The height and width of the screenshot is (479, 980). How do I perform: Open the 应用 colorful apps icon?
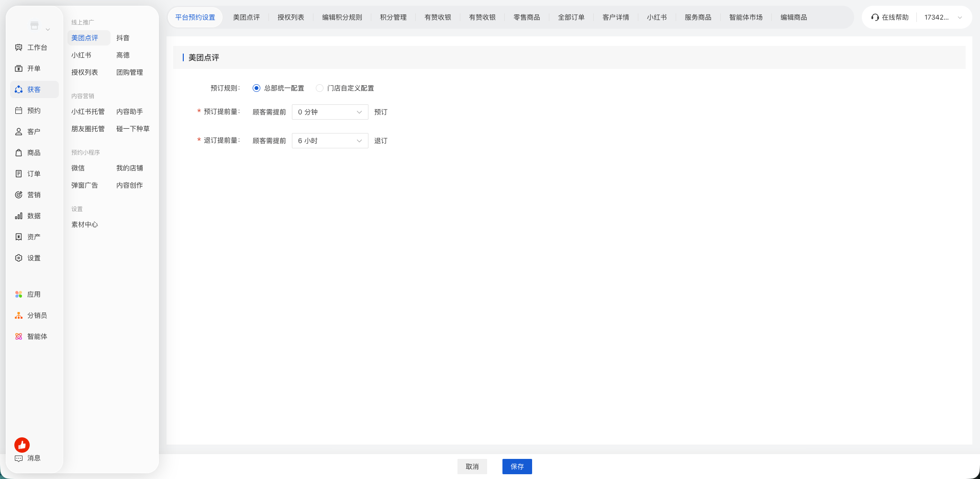[19, 294]
